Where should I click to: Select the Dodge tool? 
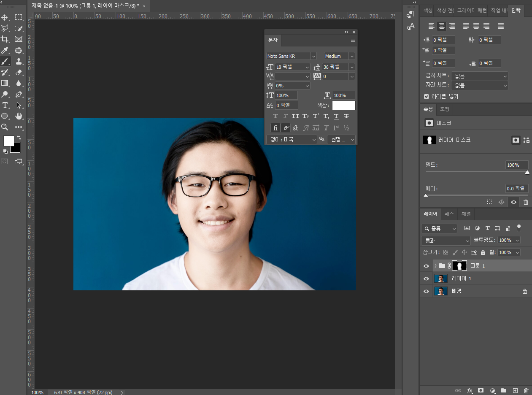[5, 94]
